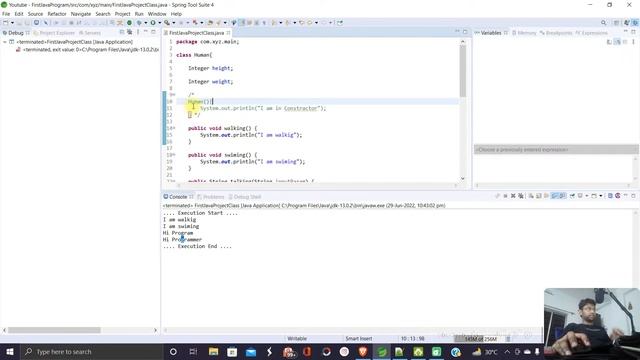Close the FirstJavaProjectClass.java editor tab
The width and height of the screenshot is (640, 360).
click(x=228, y=33)
